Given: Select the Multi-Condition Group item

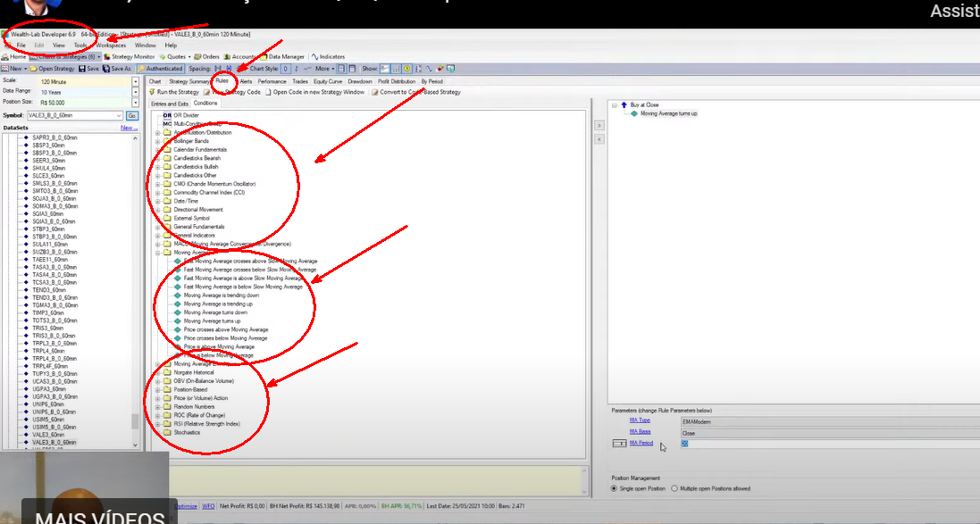Looking at the screenshot, I should click(x=192, y=124).
